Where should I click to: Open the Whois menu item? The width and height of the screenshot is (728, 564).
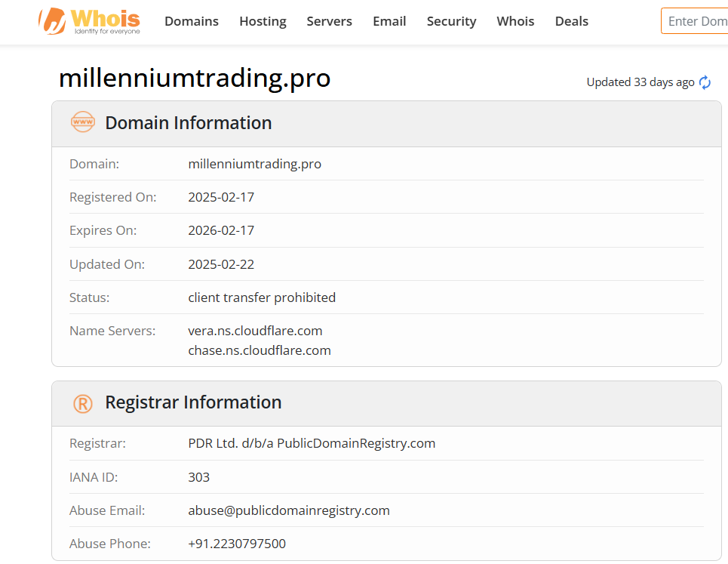(515, 21)
